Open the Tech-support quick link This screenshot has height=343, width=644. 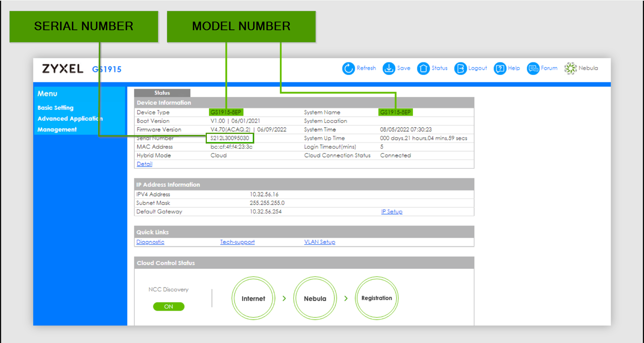point(237,242)
